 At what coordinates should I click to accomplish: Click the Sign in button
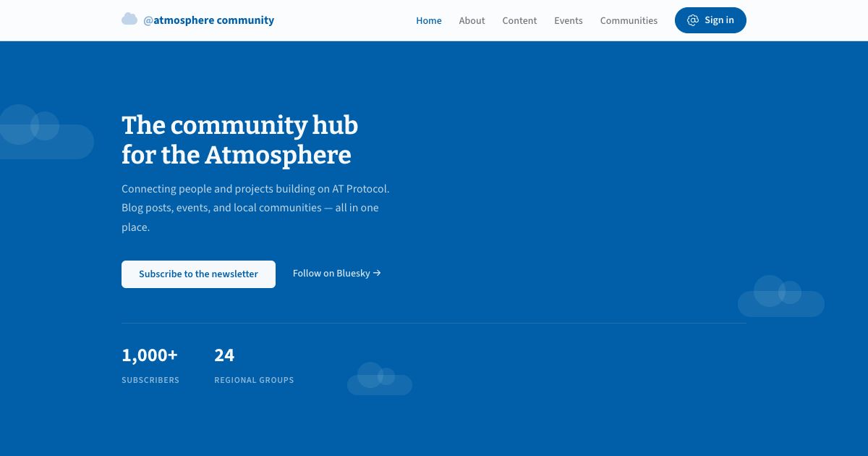[x=710, y=20]
